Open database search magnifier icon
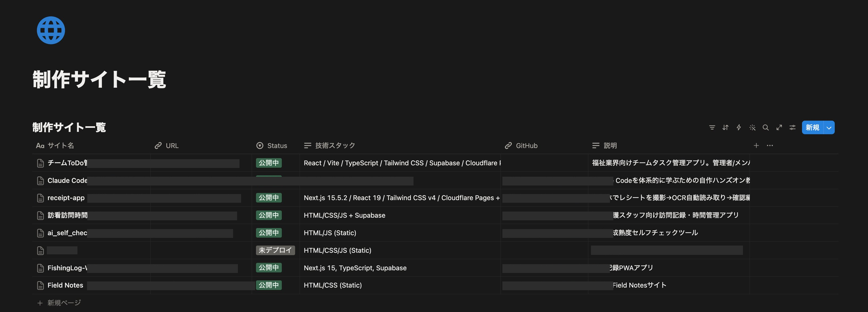 (x=766, y=128)
